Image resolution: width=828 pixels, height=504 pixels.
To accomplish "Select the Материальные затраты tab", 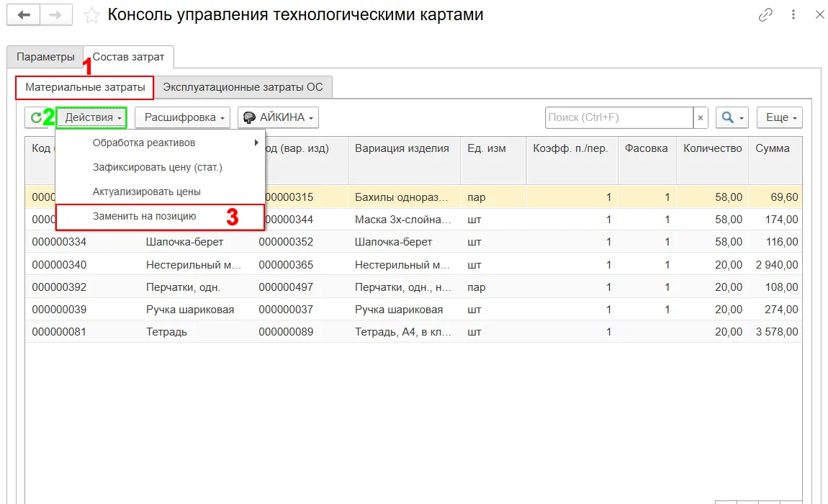I will pos(85,87).
